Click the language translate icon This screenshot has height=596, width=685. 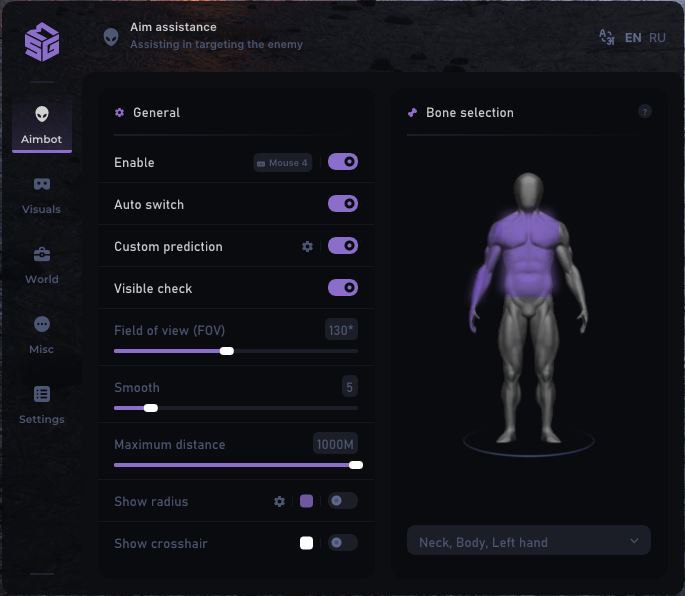coord(606,37)
